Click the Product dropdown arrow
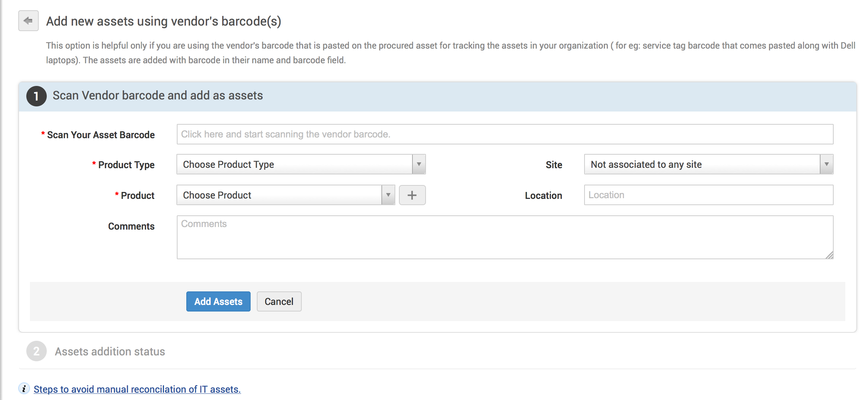This screenshot has width=868, height=400. point(388,195)
